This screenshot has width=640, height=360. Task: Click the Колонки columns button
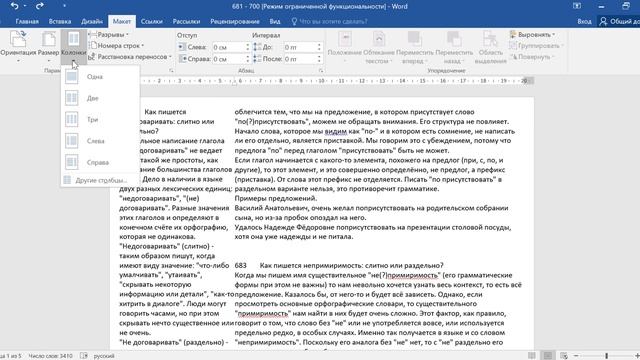click(x=73, y=47)
